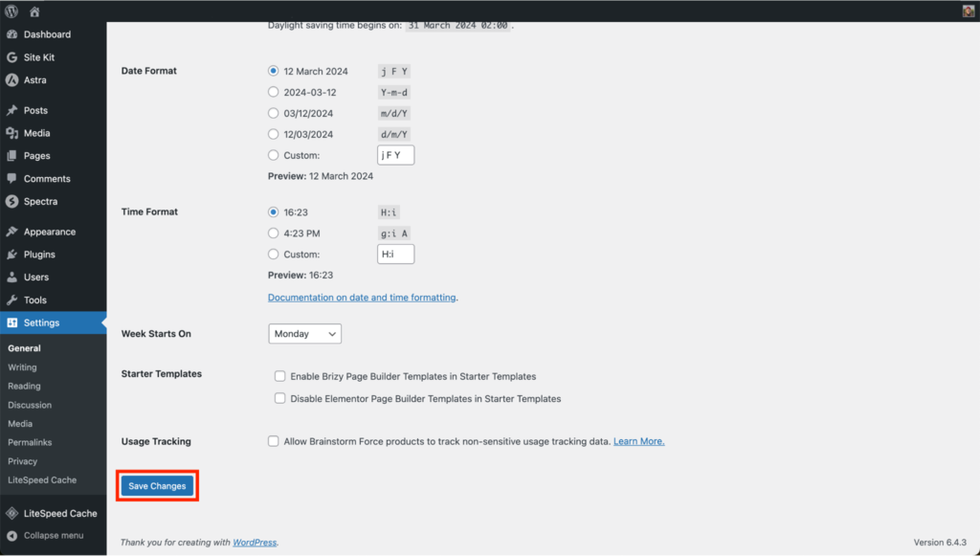This screenshot has height=556, width=980.
Task: Allow Brainstorm Force usage tracking
Action: tap(273, 441)
